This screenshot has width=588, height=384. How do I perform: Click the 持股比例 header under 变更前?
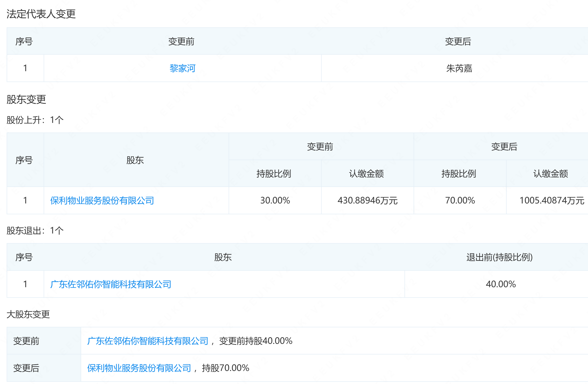[x=275, y=174]
